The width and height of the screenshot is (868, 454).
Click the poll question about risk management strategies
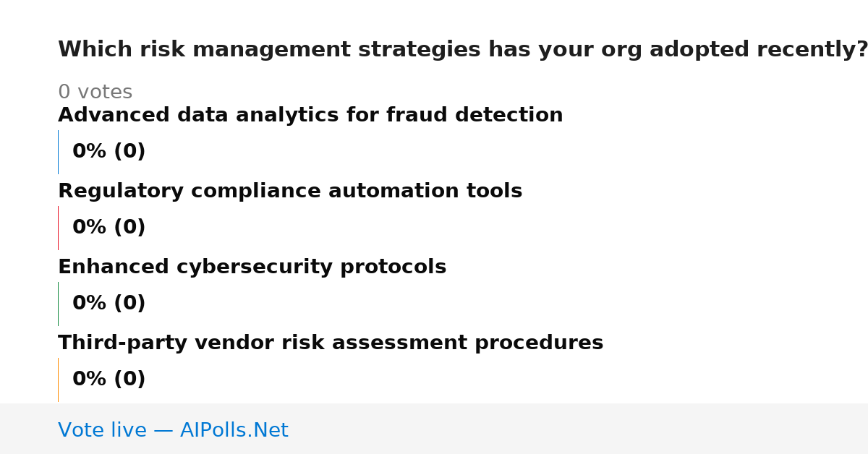point(463,50)
